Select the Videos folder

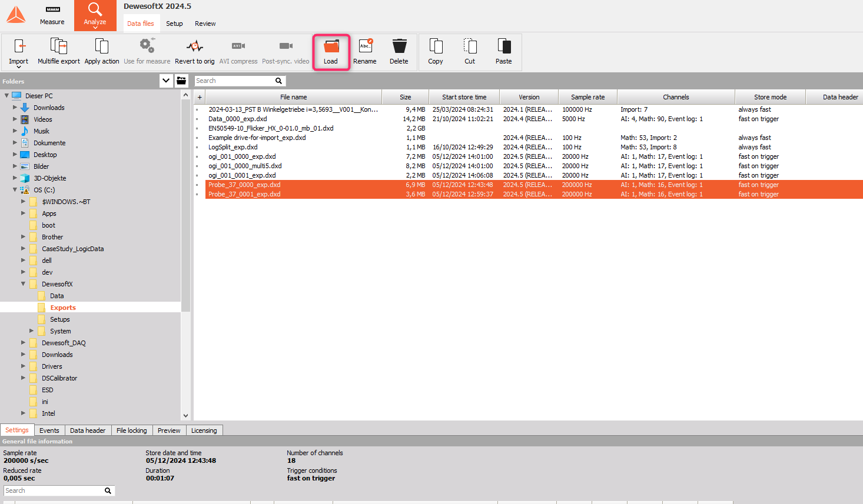(x=43, y=119)
